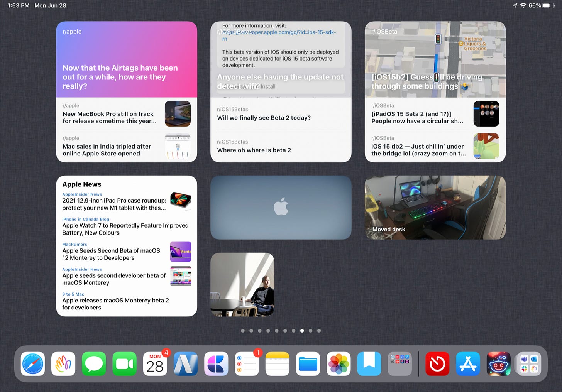562x392 pixels.
Task: Launch the yellow Notes app
Action: pos(278,364)
